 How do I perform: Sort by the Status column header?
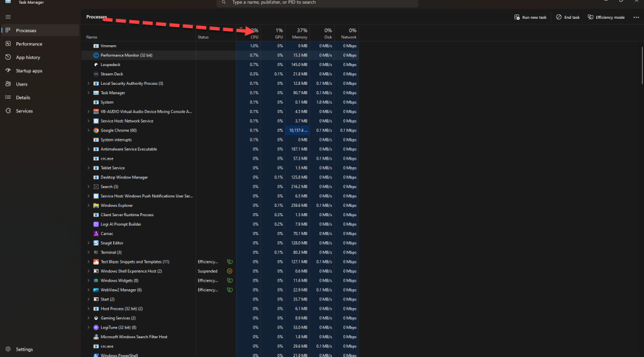(x=203, y=37)
